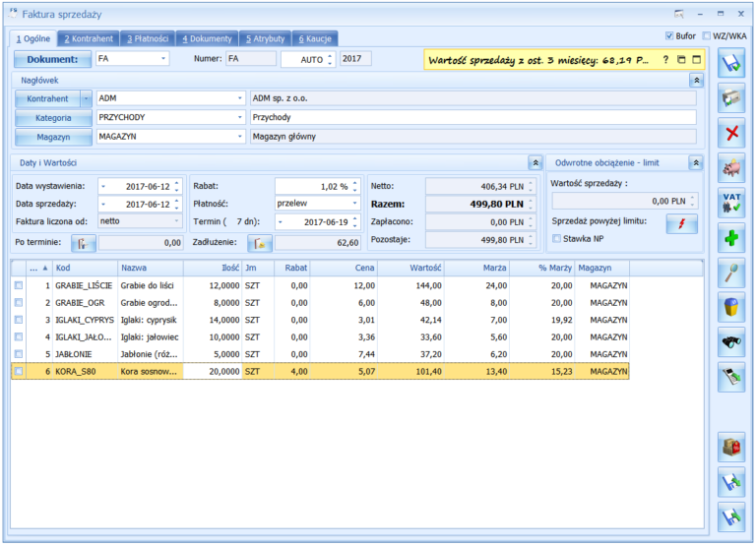Add a new item with the green plus
The height and width of the screenshot is (546, 756).
coord(731,237)
